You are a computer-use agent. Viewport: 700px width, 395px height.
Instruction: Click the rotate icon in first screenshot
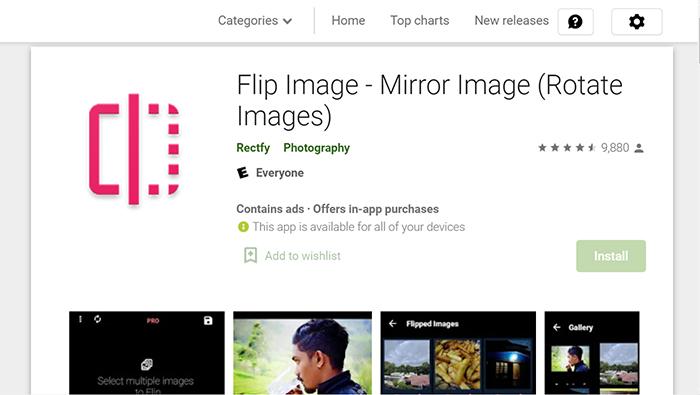[x=97, y=319]
